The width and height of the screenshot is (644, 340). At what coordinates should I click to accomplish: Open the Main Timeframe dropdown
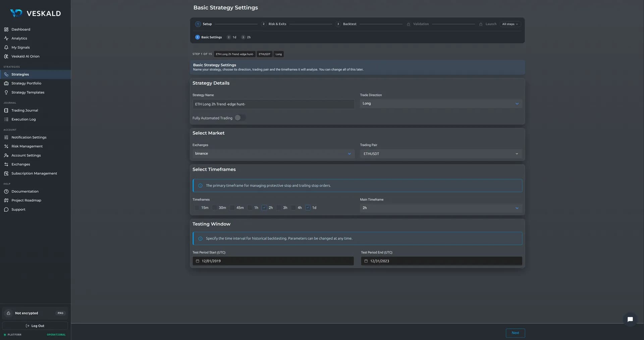tap(441, 208)
